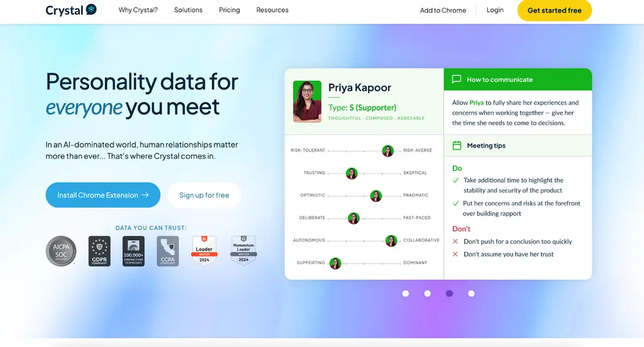Click the checkmark beside 'Take additional time'
The height and width of the screenshot is (347, 644).
pos(455,180)
